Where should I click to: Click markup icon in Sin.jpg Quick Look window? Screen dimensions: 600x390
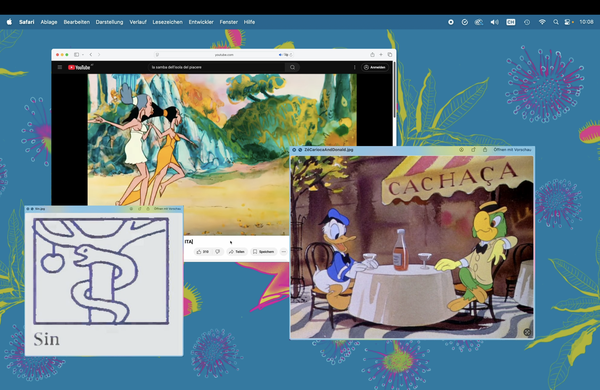131,209
